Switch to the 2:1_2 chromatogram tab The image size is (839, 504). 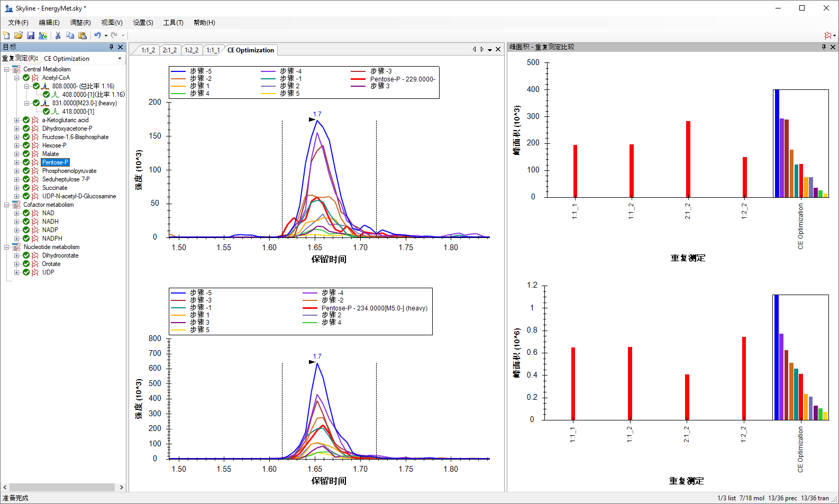click(x=170, y=50)
